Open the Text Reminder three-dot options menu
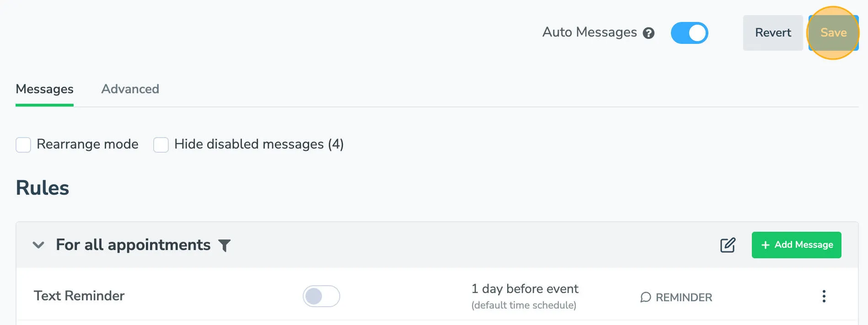Viewport: 868px width, 325px height. (x=824, y=296)
